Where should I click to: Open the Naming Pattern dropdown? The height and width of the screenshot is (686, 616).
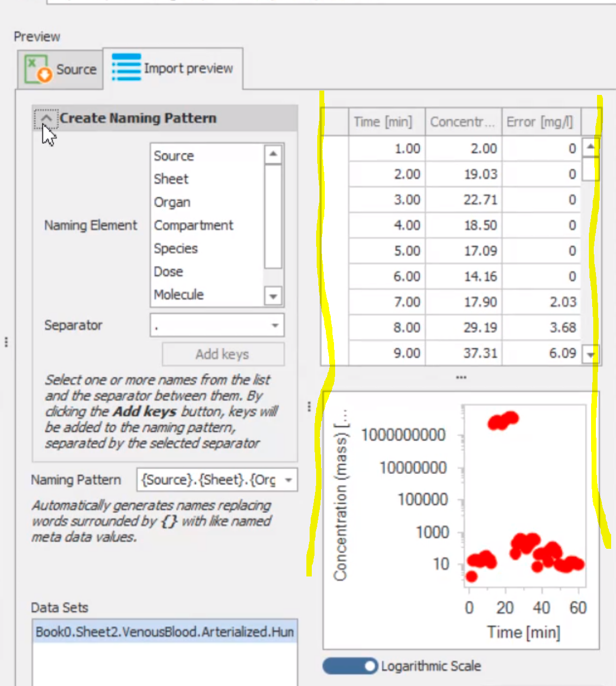(288, 480)
